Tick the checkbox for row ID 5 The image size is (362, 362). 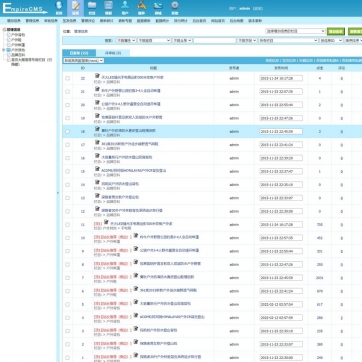[68, 304]
